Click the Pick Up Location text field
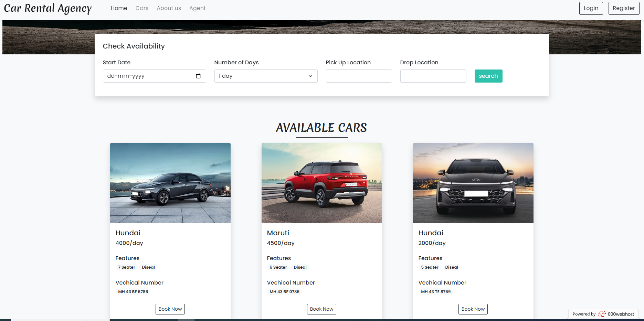Image resolution: width=644 pixels, height=321 pixels. coord(359,76)
